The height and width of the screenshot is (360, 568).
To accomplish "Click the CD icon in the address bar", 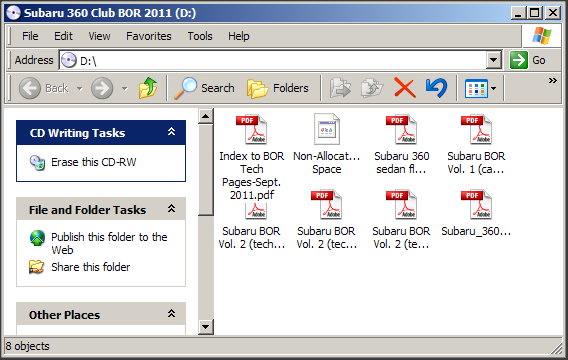I will tap(68, 60).
